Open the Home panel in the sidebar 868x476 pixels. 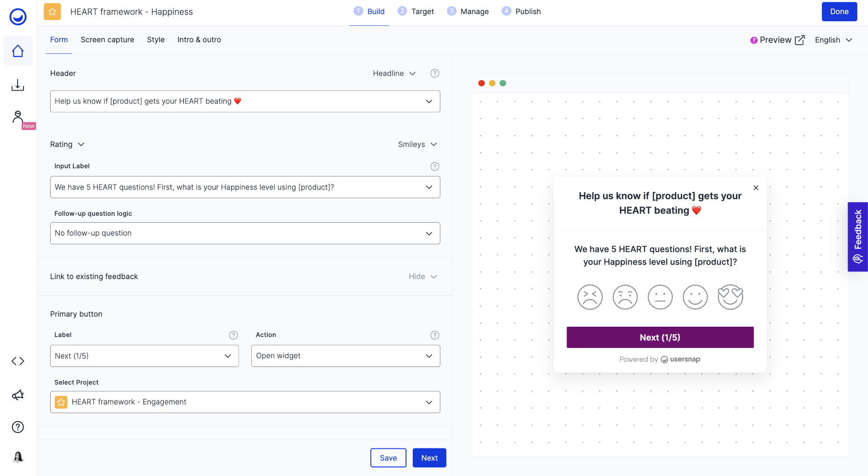(x=18, y=51)
